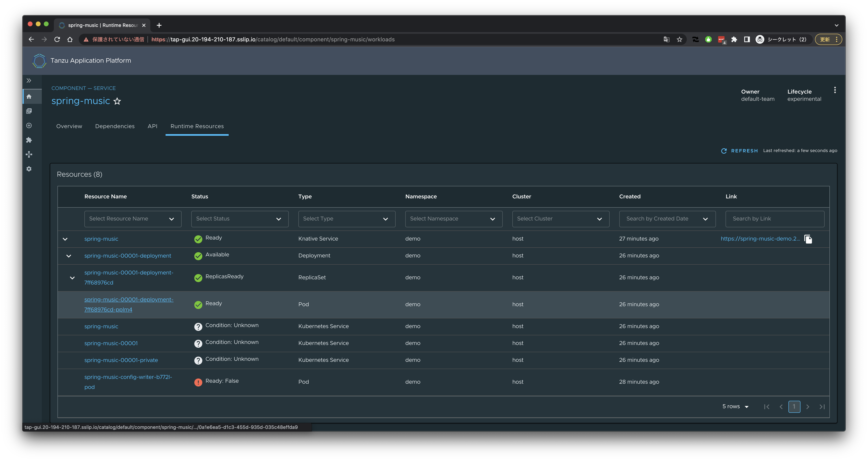Open the Select Resource Name dropdown

point(133,219)
